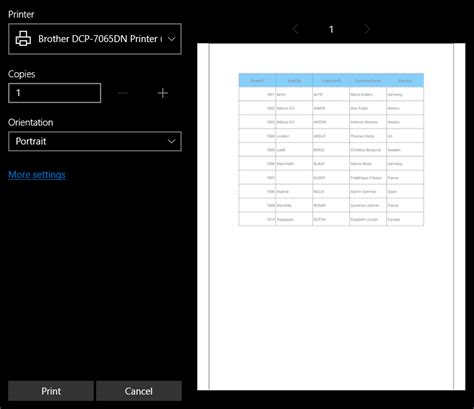Image resolution: width=474 pixels, height=409 pixels.
Task: Click the CustomerName header cell in preview
Action: click(x=368, y=81)
